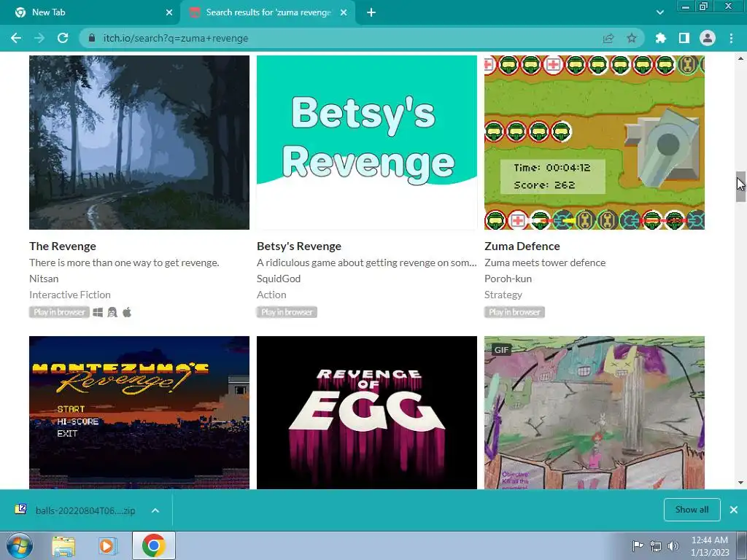The image size is (747, 560).
Task: Go back to the previous page
Action: point(16,38)
